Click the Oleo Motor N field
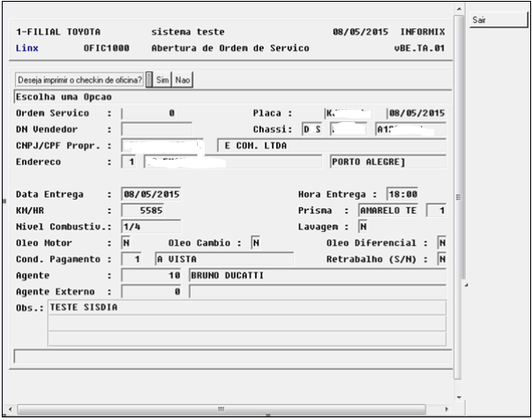The height and width of the screenshot is (420, 532). (x=127, y=243)
